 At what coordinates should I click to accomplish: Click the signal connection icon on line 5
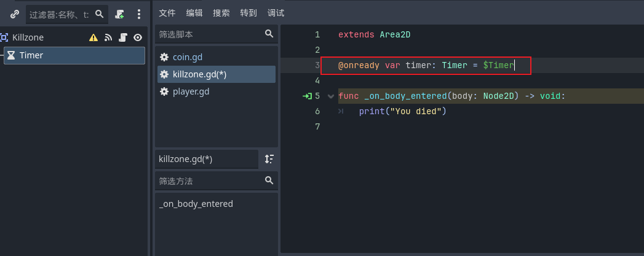(x=306, y=96)
